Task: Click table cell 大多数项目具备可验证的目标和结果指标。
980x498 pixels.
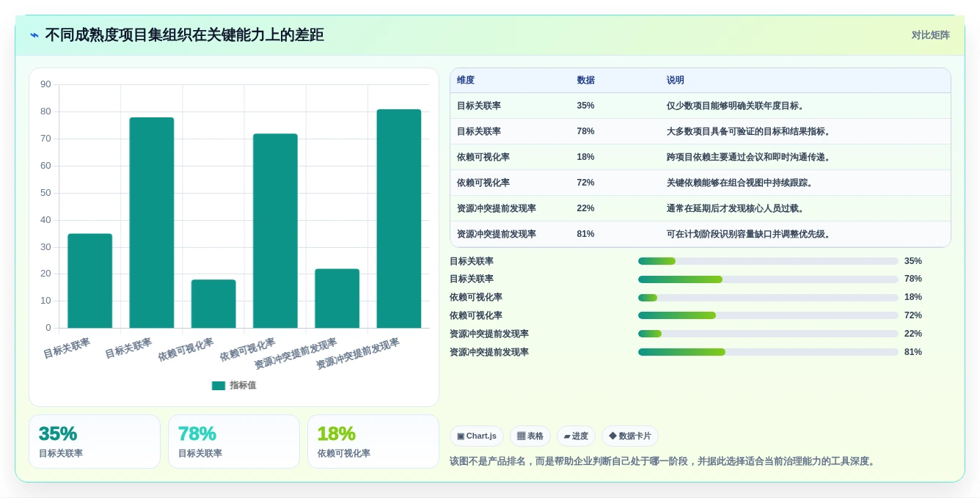Action: [x=750, y=131]
